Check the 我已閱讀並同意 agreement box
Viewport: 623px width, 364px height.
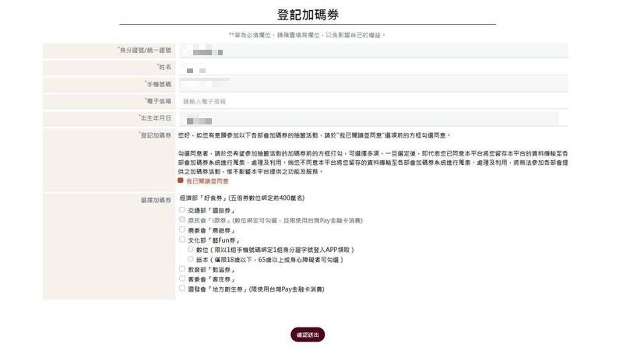(181, 180)
